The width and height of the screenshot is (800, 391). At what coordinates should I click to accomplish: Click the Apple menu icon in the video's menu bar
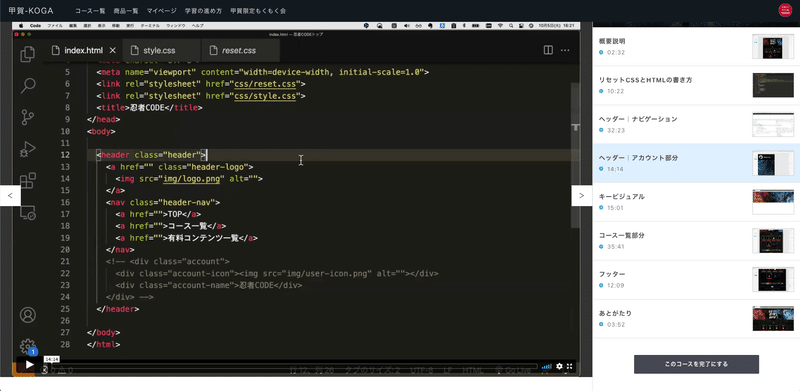21,26
